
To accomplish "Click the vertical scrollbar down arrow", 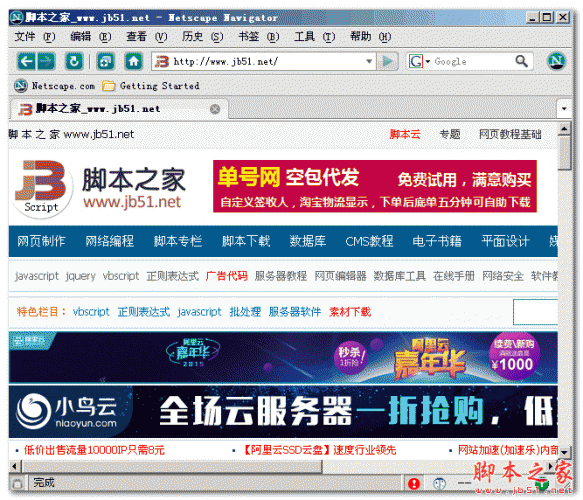I will click(564, 452).
